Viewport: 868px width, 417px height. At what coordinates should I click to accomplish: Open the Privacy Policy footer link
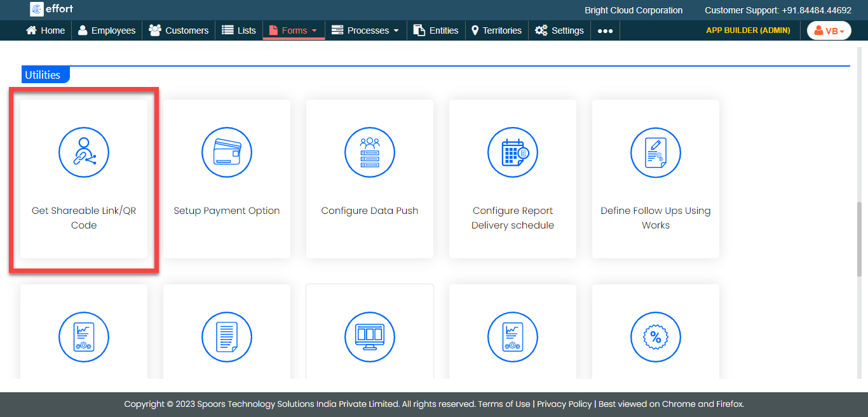(x=564, y=404)
